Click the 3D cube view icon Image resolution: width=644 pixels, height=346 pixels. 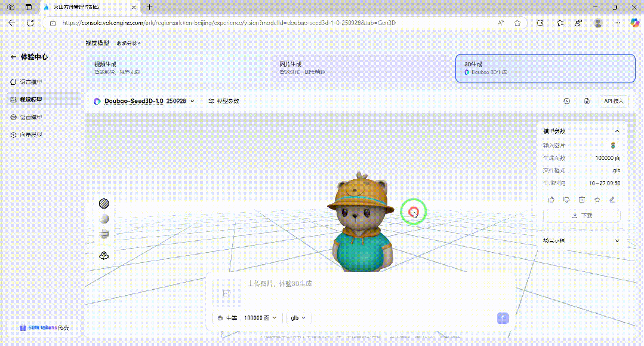[x=104, y=255]
